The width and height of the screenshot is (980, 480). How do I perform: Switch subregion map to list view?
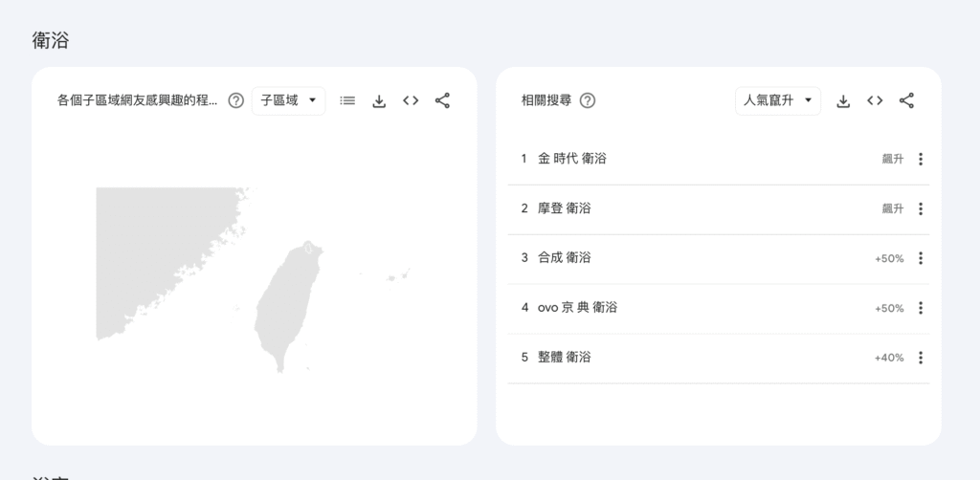click(x=347, y=100)
